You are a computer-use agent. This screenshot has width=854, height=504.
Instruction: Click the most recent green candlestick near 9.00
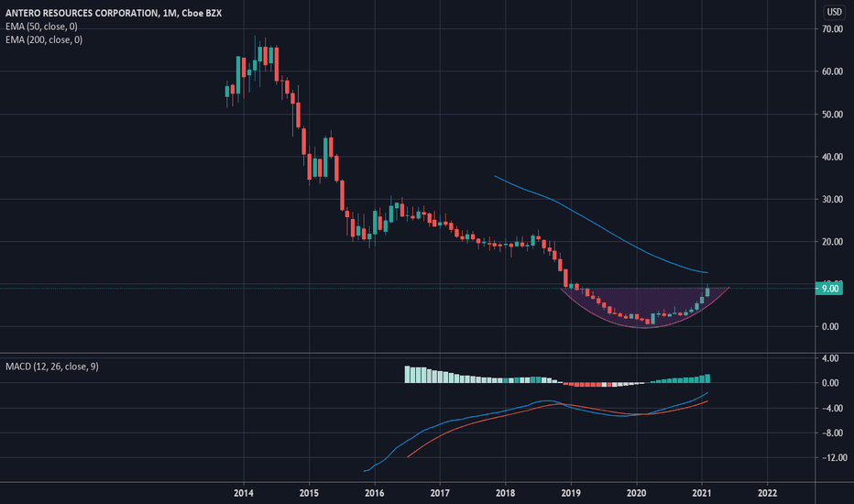[x=707, y=291]
